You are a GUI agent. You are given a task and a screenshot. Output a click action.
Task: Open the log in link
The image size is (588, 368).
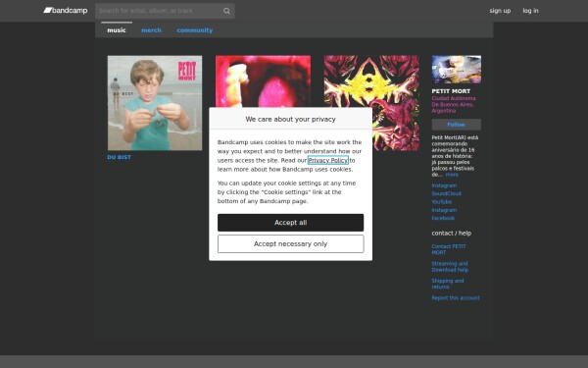tap(530, 11)
